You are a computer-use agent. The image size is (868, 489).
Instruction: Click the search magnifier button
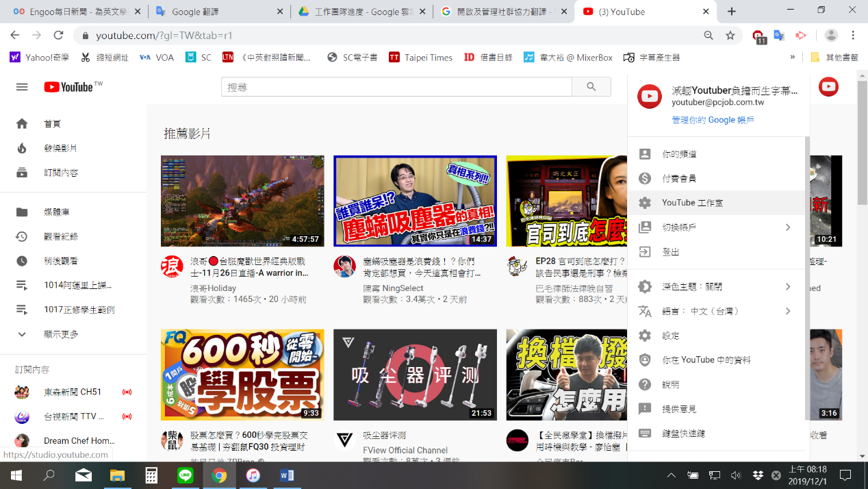[591, 87]
